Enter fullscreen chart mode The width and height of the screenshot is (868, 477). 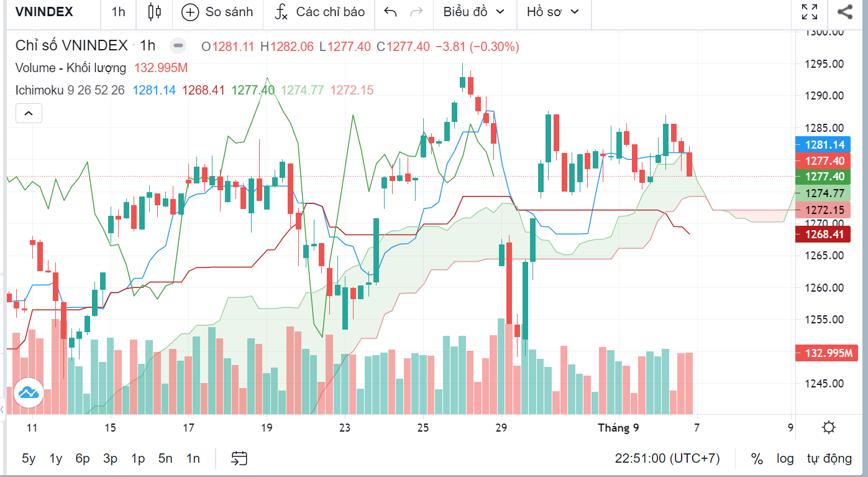[809, 12]
